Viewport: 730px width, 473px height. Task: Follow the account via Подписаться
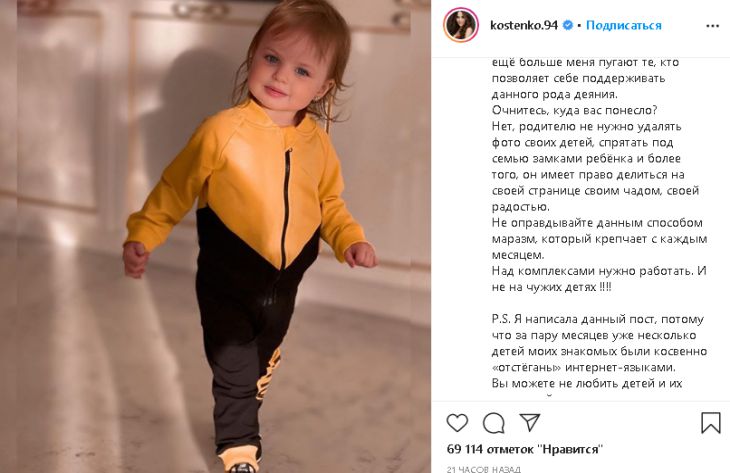pos(623,25)
